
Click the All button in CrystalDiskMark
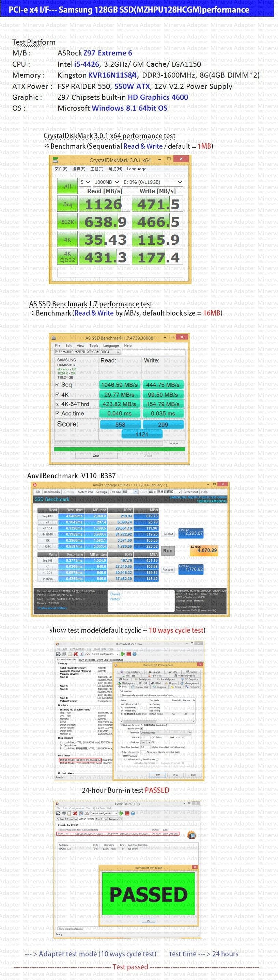[x=67, y=186]
